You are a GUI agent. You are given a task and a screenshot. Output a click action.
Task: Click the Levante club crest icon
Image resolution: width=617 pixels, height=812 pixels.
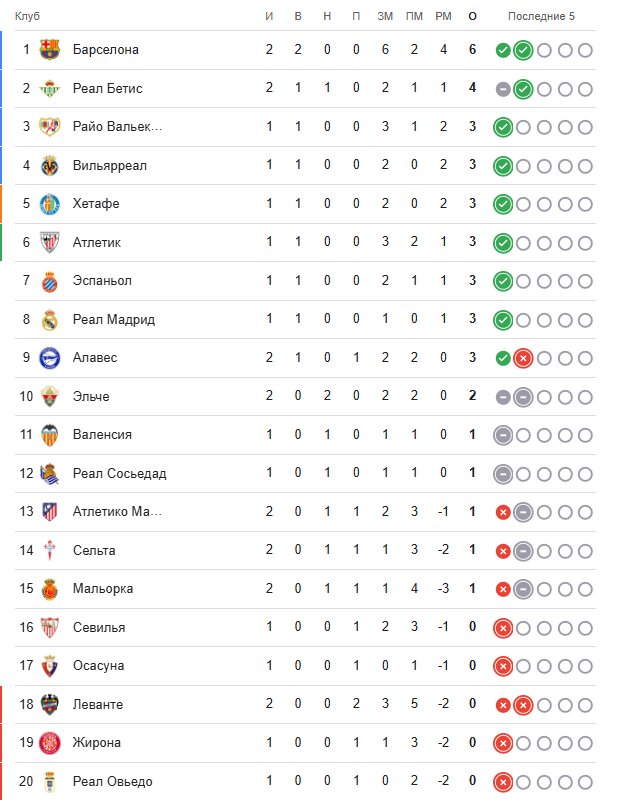(x=49, y=705)
